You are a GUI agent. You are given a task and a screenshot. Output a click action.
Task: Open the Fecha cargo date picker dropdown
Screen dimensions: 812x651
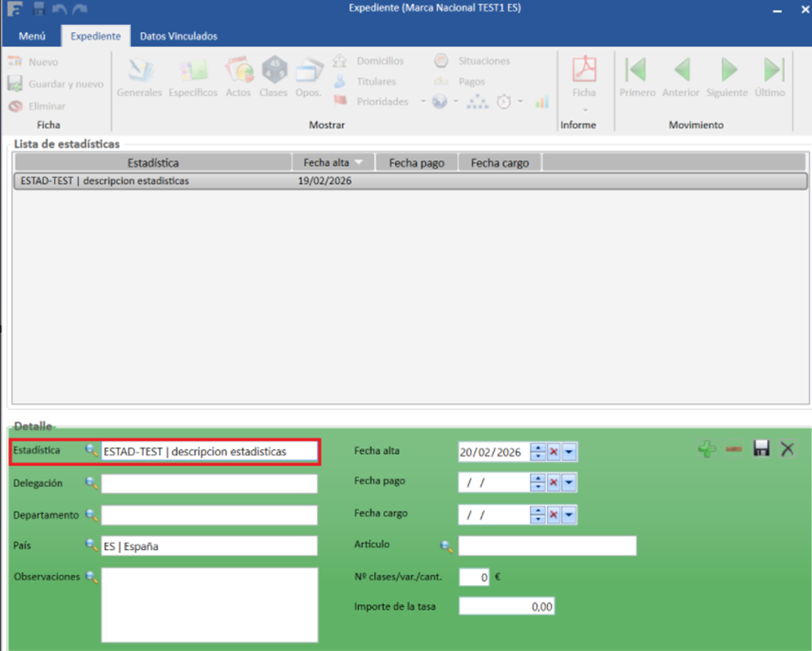point(569,515)
